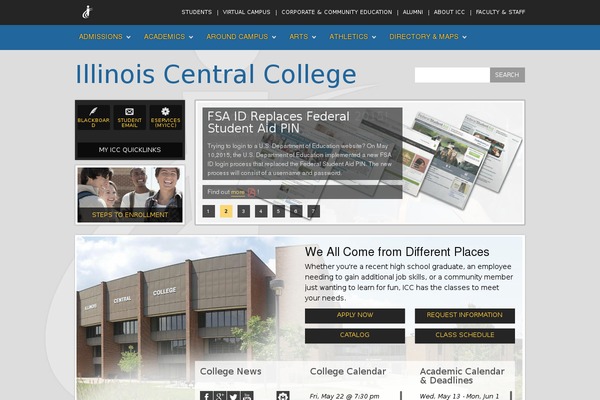This screenshot has width=600, height=400.
Task: Open the YouTube icon under College News
Action: [x=247, y=396]
